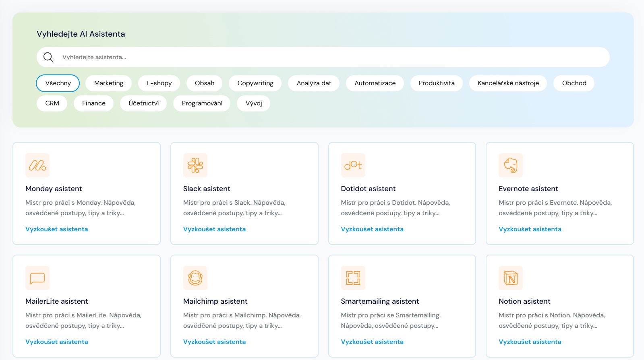
Task: Open the MailerLite asistent card title
Action: tap(56, 301)
